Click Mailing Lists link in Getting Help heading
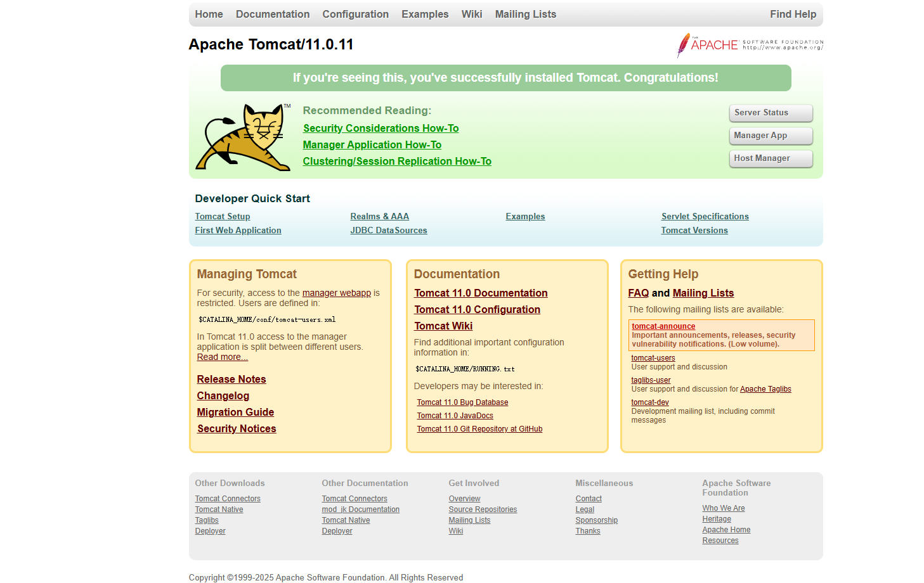Screen dimensions: 924x583 tap(703, 293)
